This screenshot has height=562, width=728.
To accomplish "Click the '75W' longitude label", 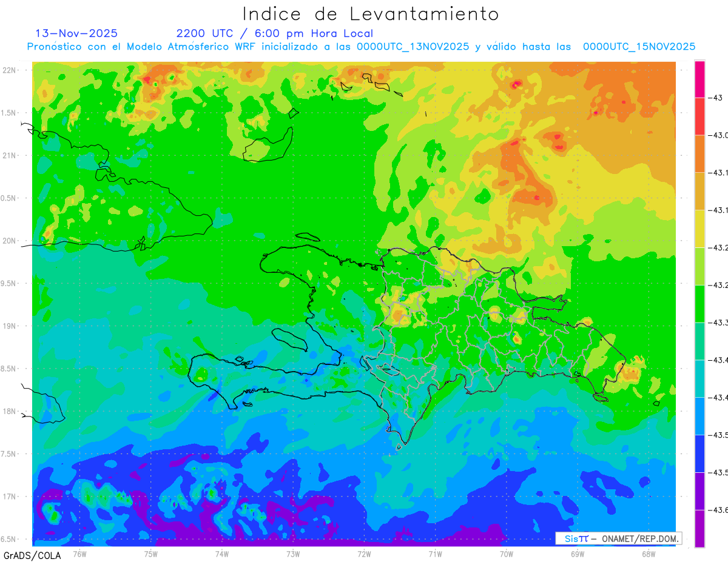I will [151, 554].
